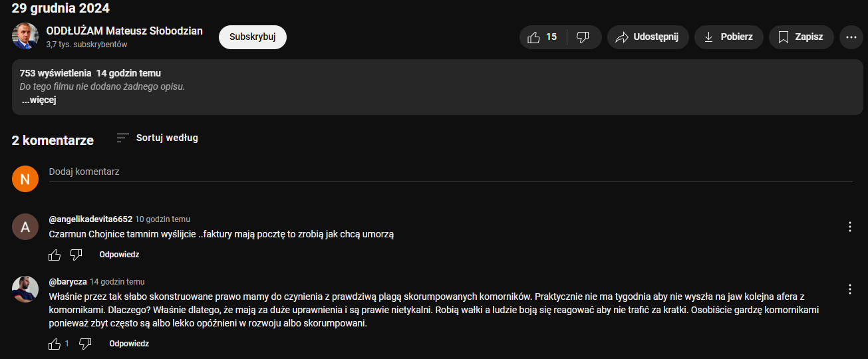Expand description with ...więcej

[39, 100]
